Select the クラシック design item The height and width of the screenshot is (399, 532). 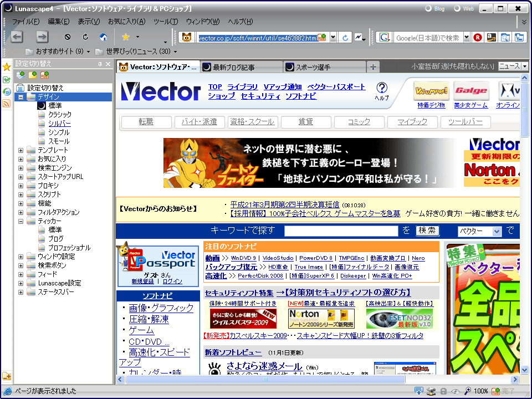60,115
